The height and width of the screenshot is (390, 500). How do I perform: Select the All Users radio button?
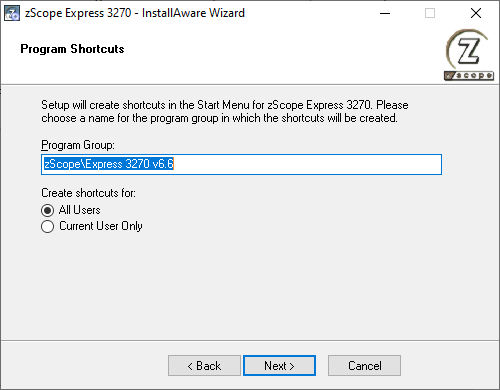(x=47, y=210)
